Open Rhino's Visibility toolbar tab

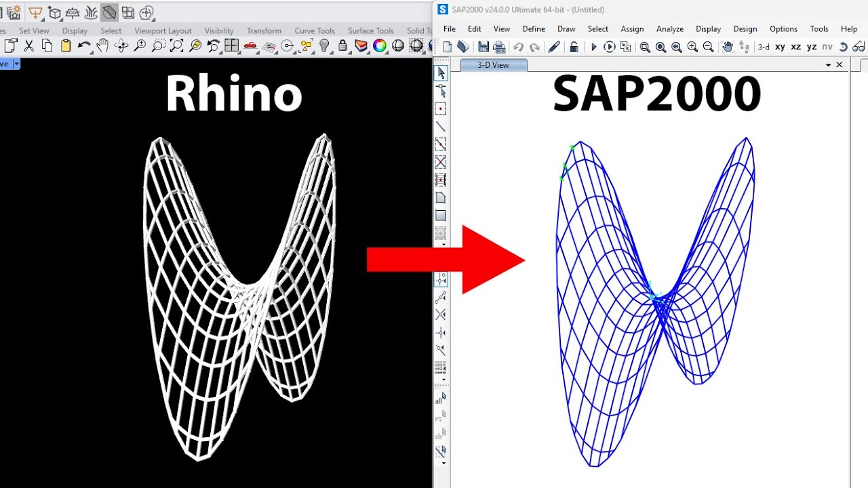point(219,31)
